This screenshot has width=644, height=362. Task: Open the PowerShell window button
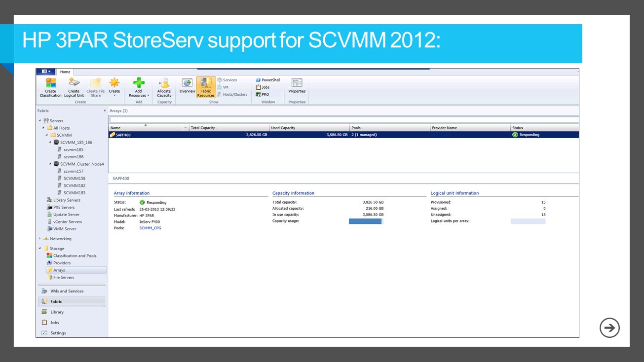268,80
